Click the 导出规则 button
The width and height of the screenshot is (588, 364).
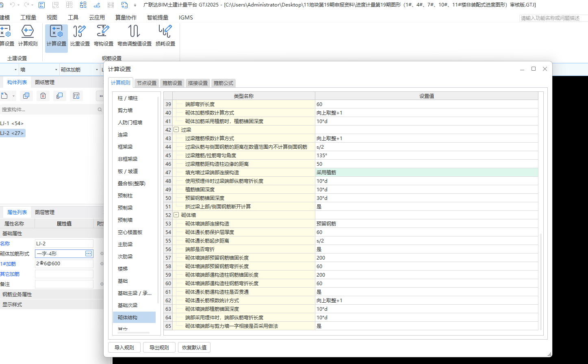[x=159, y=347]
